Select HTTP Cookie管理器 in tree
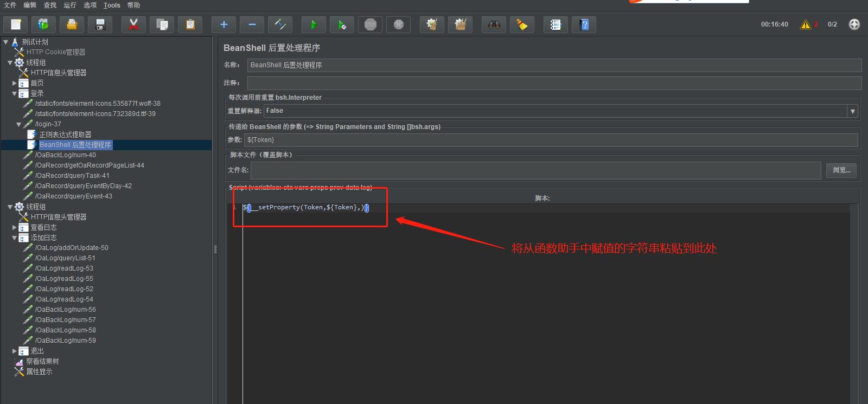Image resolution: width=868 pixels, height=404 pixels. point(56,52)
